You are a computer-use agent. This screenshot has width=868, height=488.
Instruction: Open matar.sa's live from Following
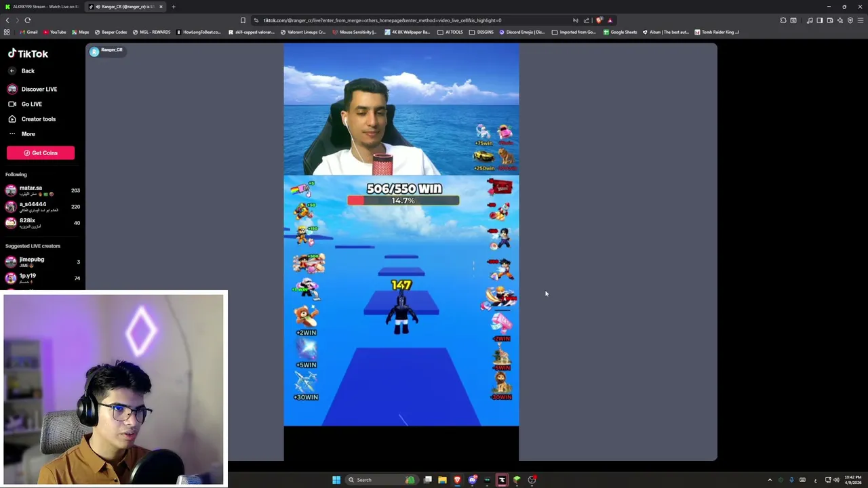click(x=42, y=190)
